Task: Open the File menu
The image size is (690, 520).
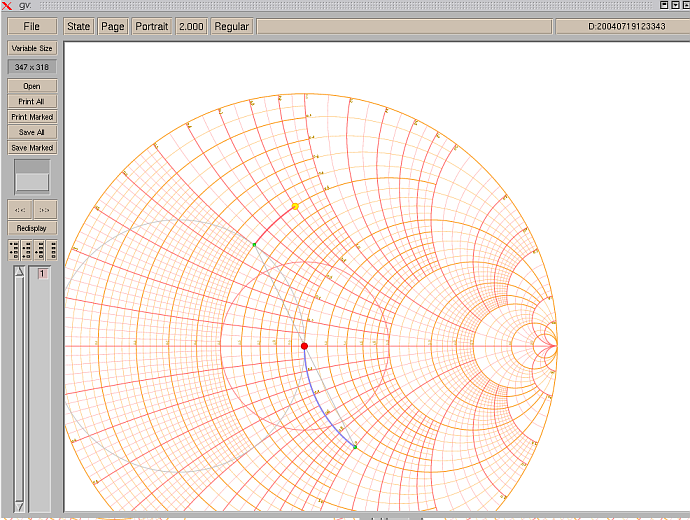Action: pos(32,26)
